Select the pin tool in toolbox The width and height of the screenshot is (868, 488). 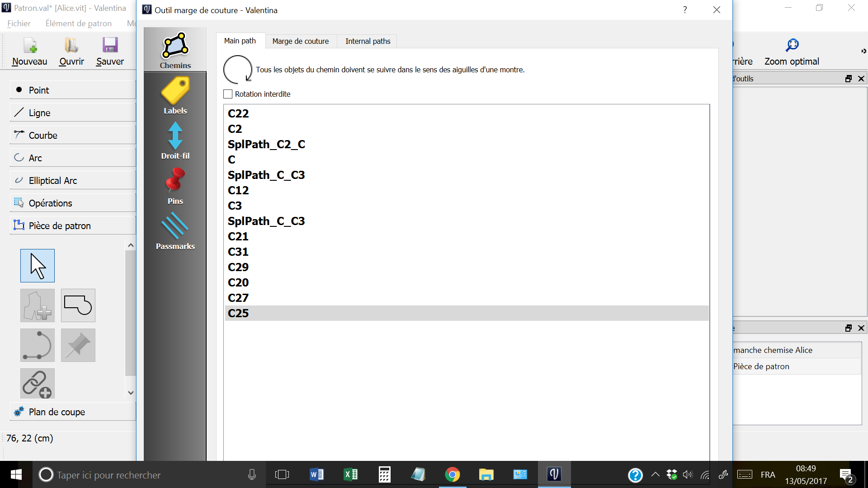pos(78,345)
